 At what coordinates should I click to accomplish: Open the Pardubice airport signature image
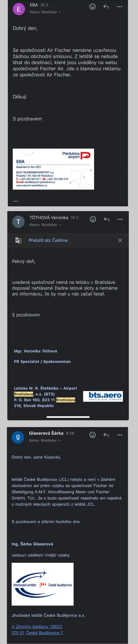[53, 169]
